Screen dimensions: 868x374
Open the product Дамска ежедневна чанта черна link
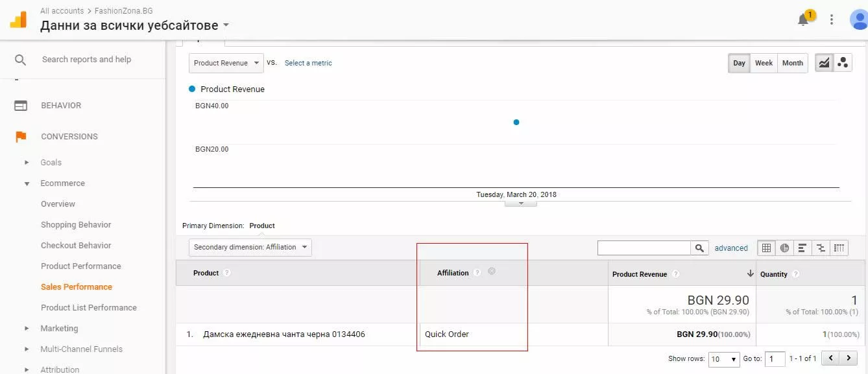tap(284, 334)
